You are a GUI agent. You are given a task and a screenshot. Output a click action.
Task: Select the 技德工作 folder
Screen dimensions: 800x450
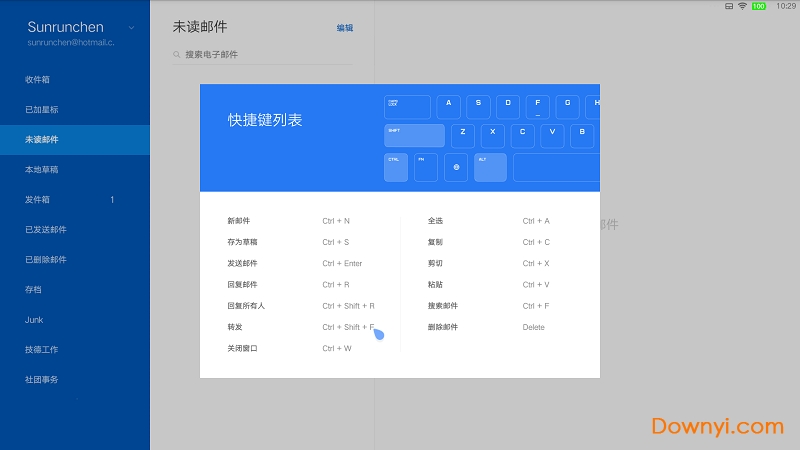point(42,350)
